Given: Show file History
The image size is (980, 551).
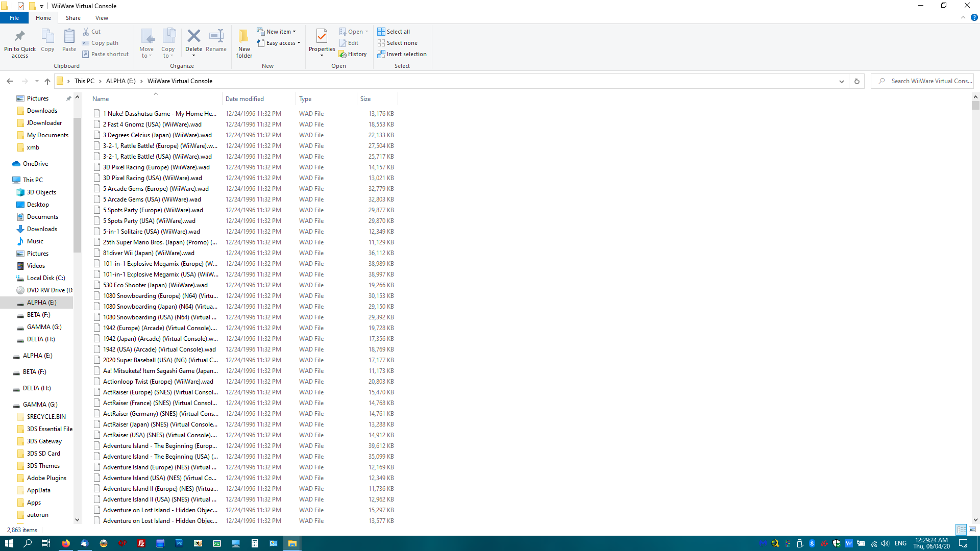Looking at the screenshot, I should click(353, 54).
